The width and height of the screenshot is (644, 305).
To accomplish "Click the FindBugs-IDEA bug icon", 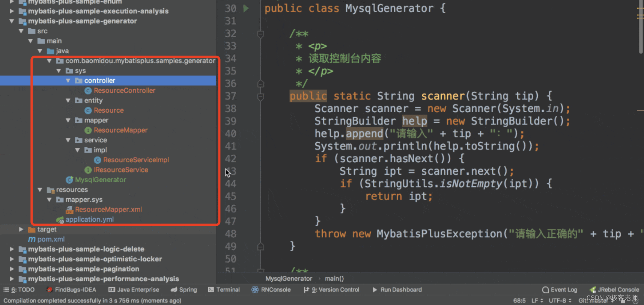I will [49, 290].
